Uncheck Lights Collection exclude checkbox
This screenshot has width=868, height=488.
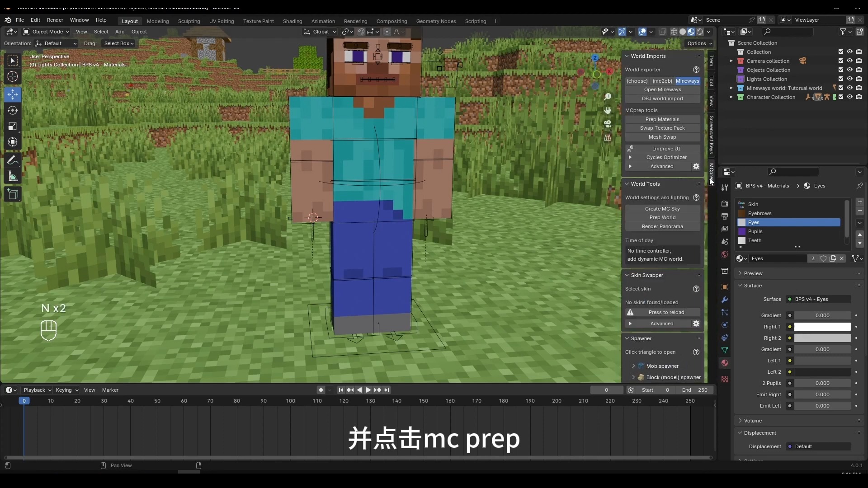841,79
